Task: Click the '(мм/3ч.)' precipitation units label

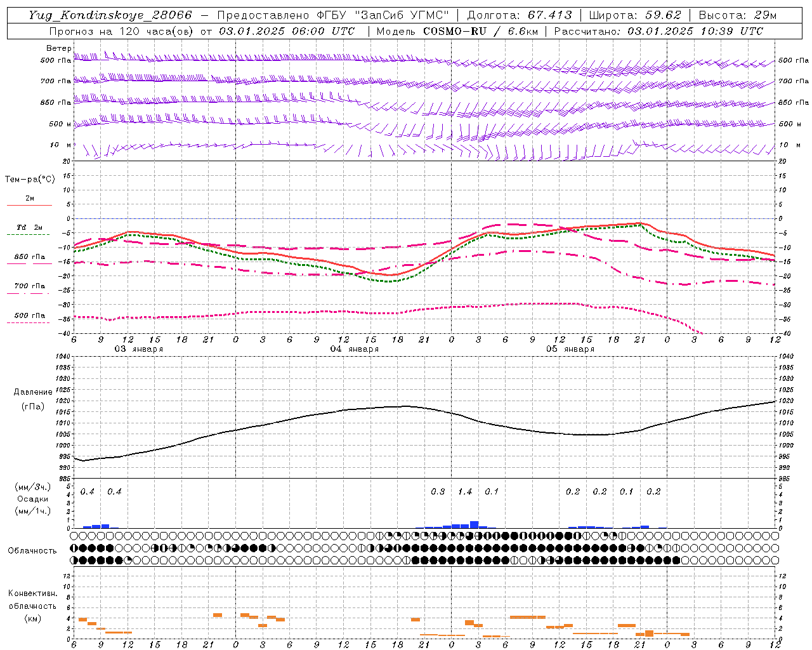Action: (33, 487)
